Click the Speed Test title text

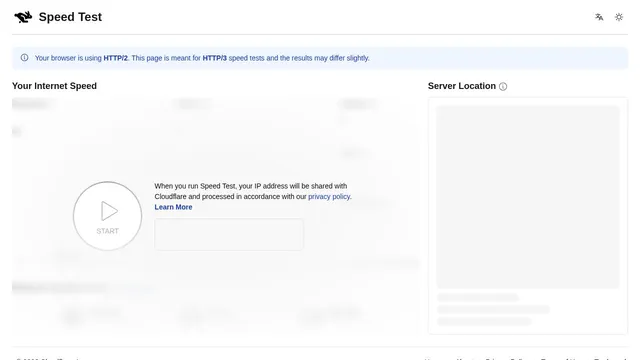pyautogui.click(x=70, y=17)
